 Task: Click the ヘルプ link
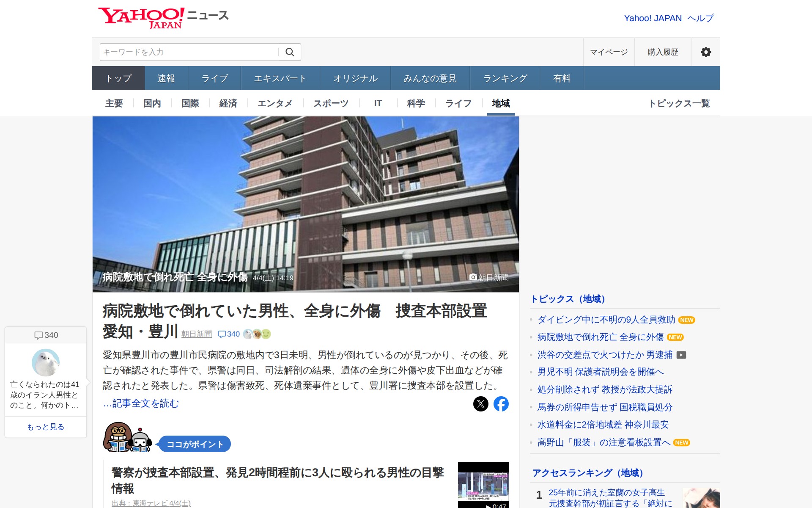point(700,18)
